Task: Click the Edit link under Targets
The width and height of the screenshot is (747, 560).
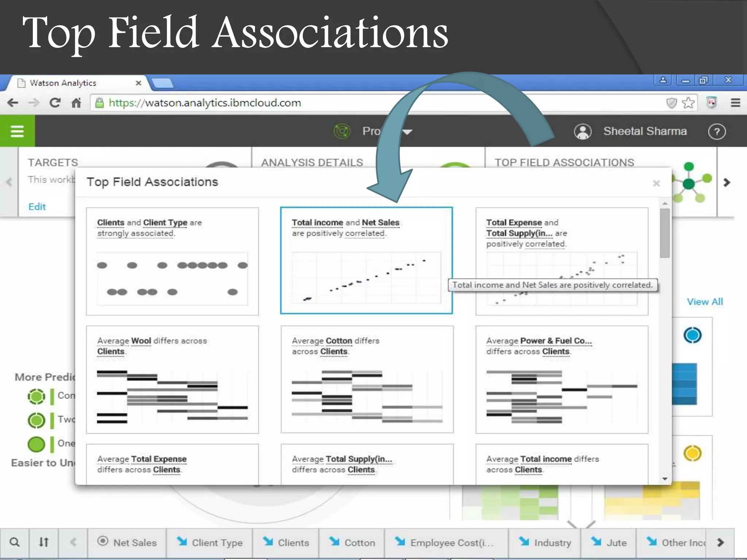Action: click(x=37, y=207)
